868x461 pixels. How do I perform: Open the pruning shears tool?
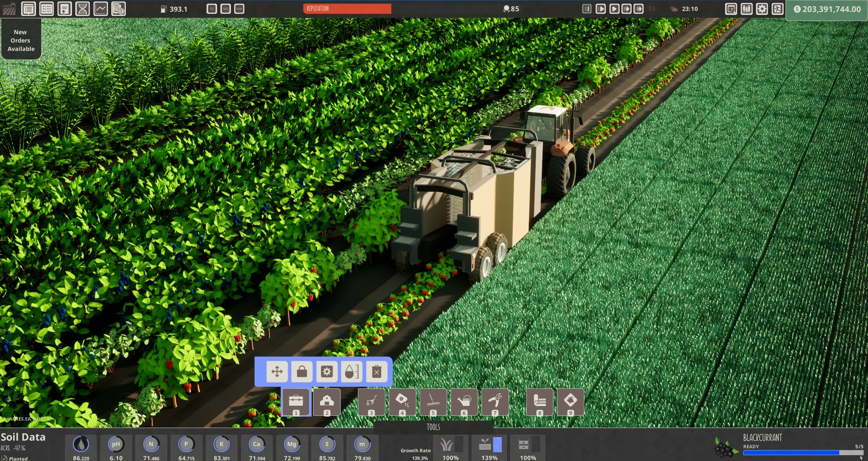(496, 402)
